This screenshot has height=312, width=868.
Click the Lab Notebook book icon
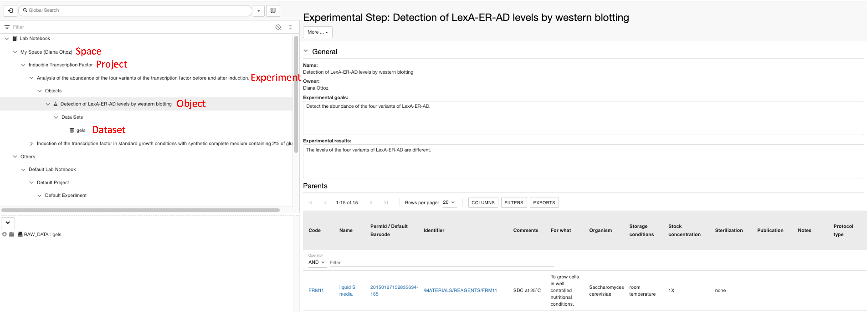click(x=15, y=38)
